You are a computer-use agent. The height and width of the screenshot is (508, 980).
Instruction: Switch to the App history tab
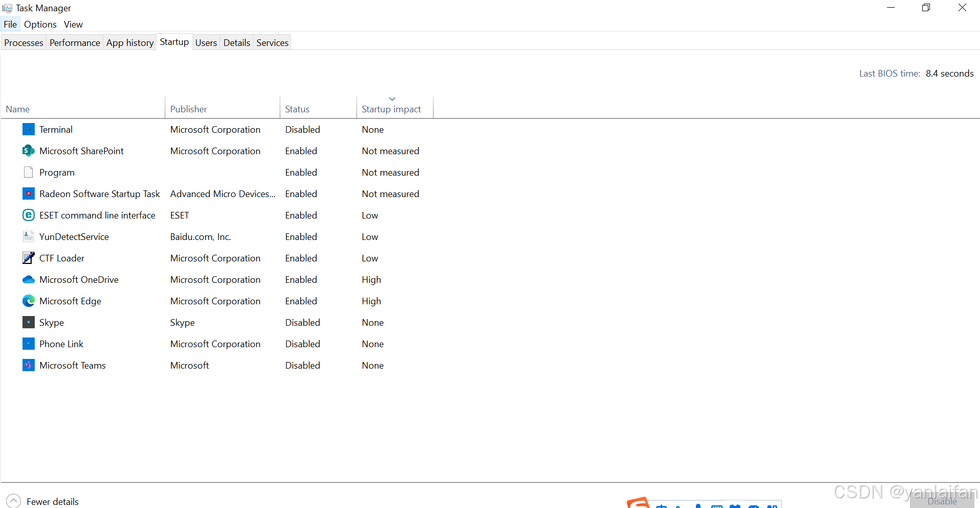(130, 43)
